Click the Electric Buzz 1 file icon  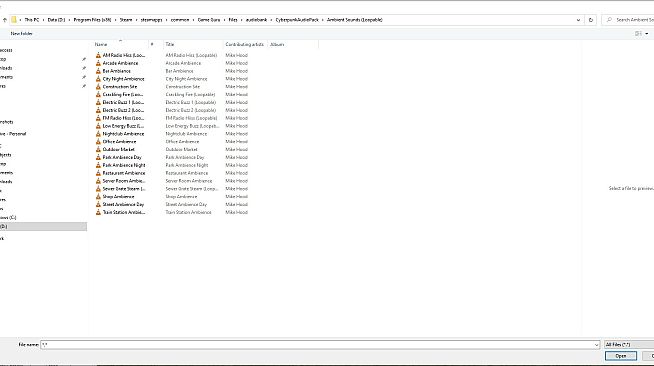pos(98,102)
